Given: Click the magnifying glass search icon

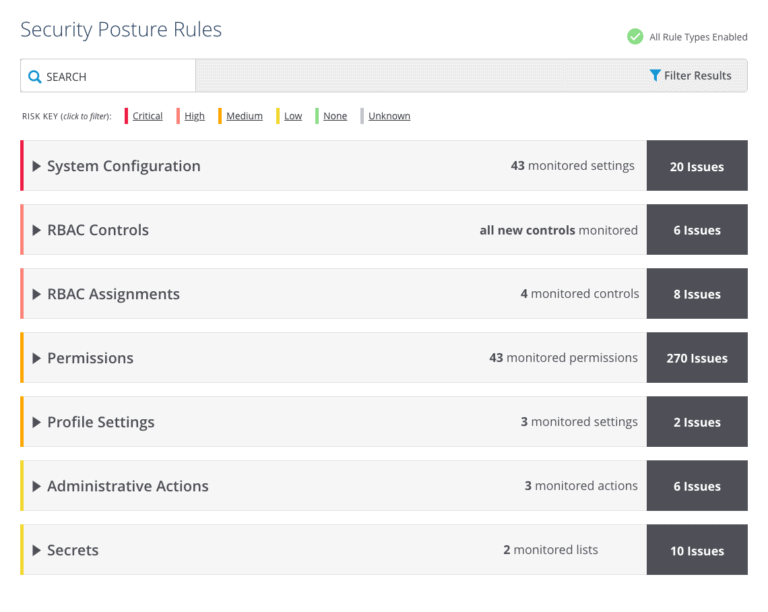Looking at the screenshot, I should pos(34,77).
